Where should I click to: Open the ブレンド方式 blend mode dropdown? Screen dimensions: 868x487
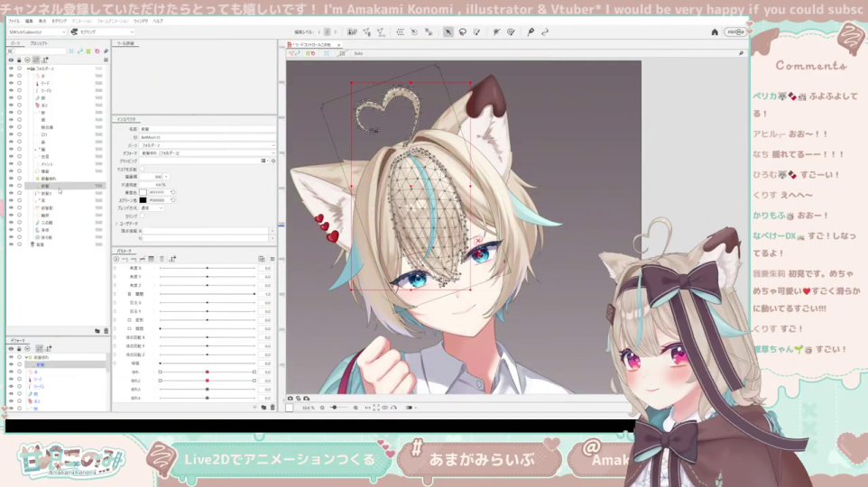coord(151,208)
